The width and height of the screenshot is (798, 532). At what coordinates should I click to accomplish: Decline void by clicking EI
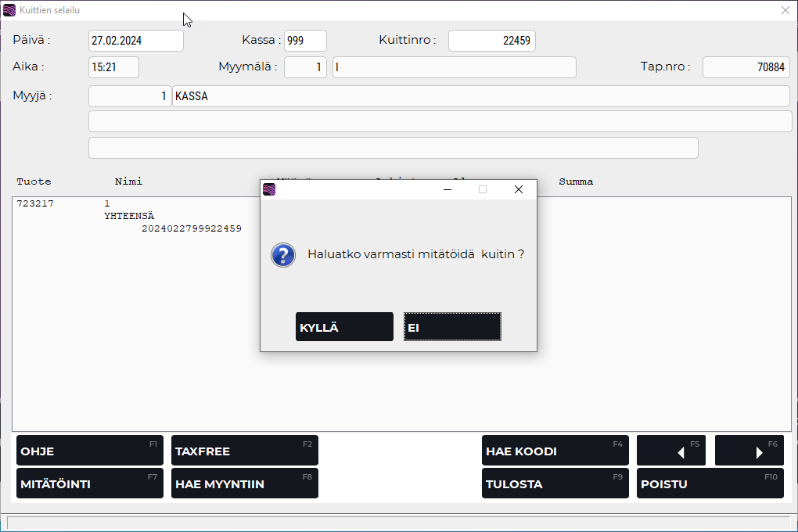[452, 327]
